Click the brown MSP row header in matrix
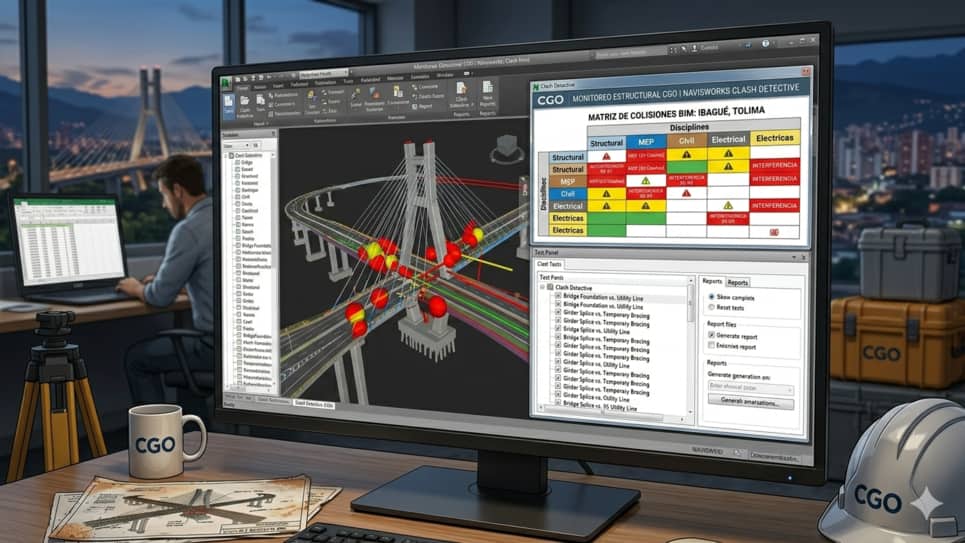Image resolution: width=965 pixels, height=543 pixels. [x=567, y=182]
